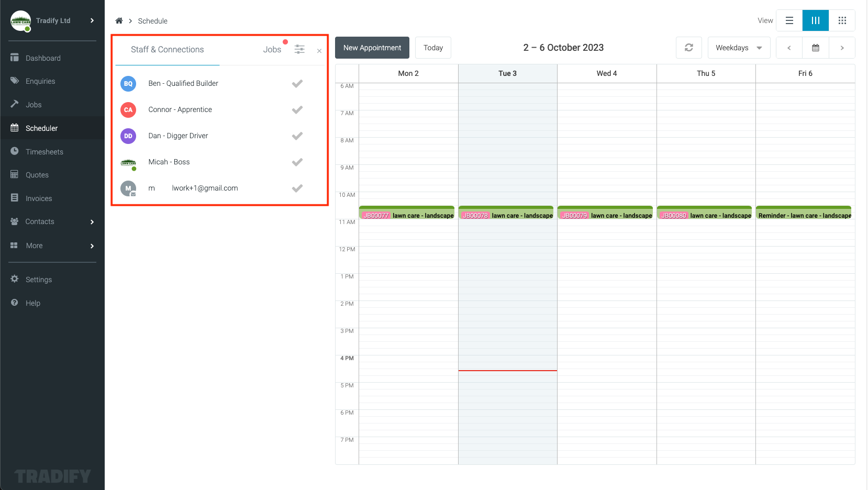
Task: Open staff filter settings sliders icon
Action: (299, 49)
